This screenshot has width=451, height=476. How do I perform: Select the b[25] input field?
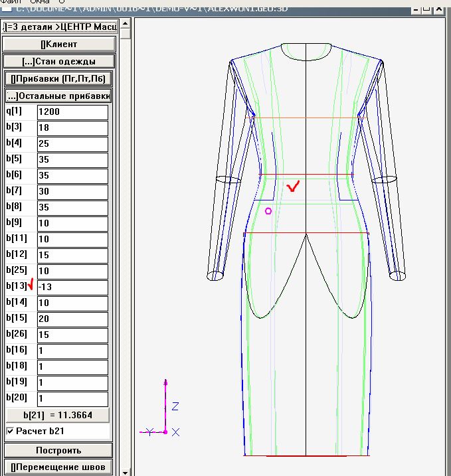[x=72, y=272]
